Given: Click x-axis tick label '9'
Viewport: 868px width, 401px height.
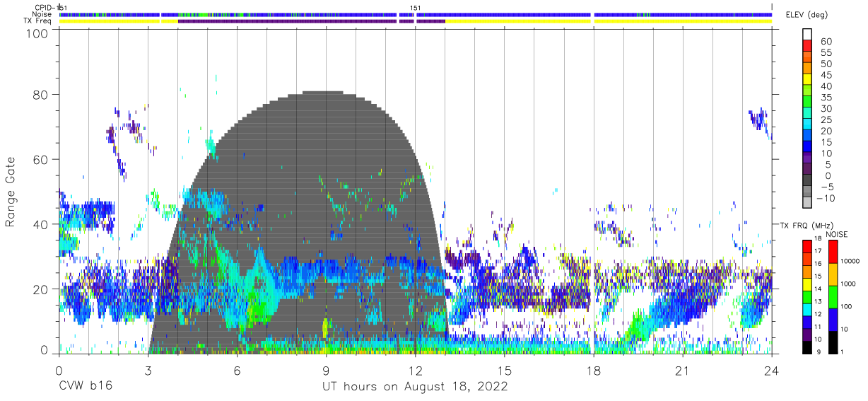Looking at the screenshot, I should point(326,370).
